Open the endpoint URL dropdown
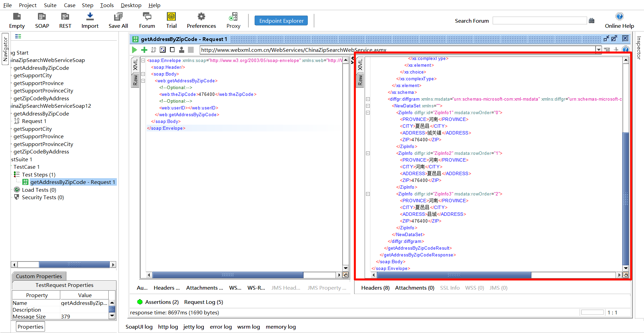The width and height of the screenshot is (644, 333). click(x=599, y=50)
